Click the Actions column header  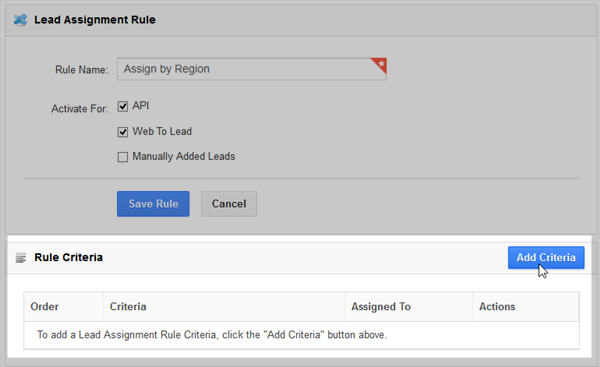click(x=526, y=307)
